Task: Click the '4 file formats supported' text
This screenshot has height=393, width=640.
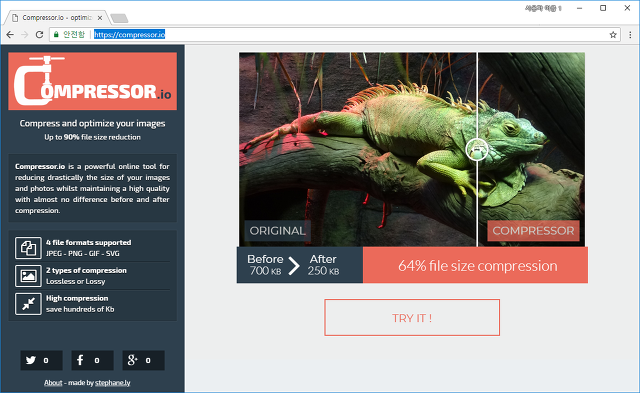Action: click(89, 242)
